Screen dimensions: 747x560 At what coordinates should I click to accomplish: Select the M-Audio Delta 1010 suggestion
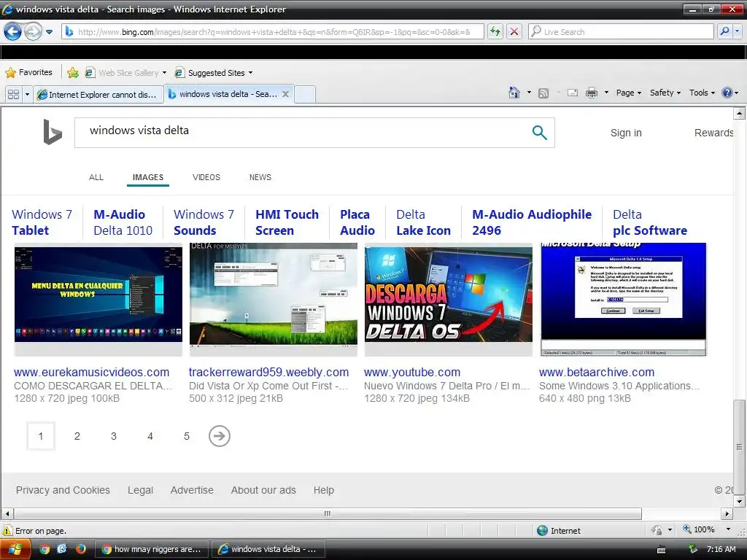[x=123, y=222]
